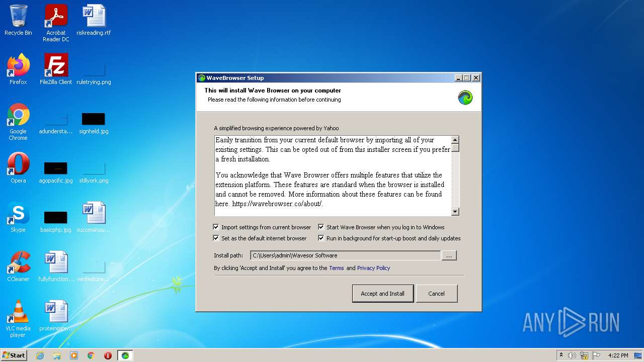
Task: Uncheck Start Wave Browser when you log in
Action: [321, 227]
